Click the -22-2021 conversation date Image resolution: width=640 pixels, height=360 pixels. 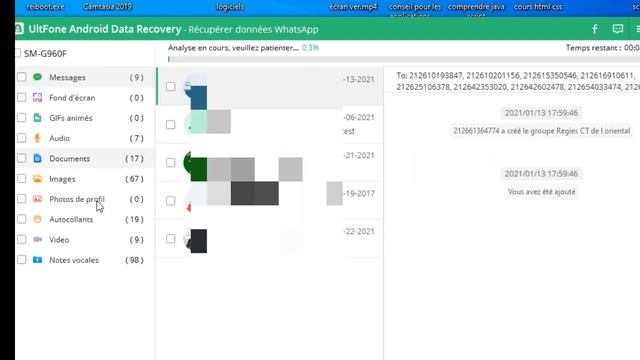(x=359, y=231)
